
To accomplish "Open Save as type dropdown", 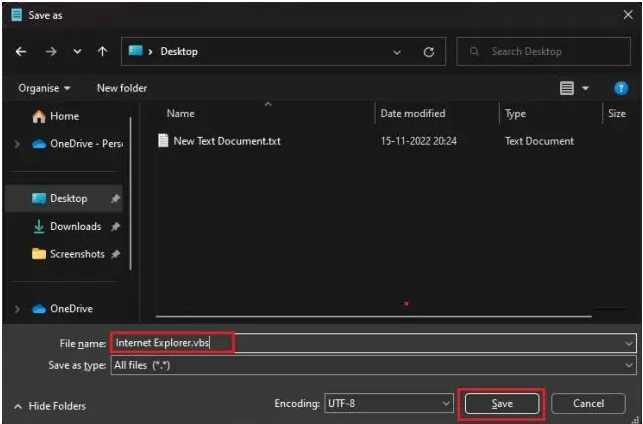I will click(628, 366).
